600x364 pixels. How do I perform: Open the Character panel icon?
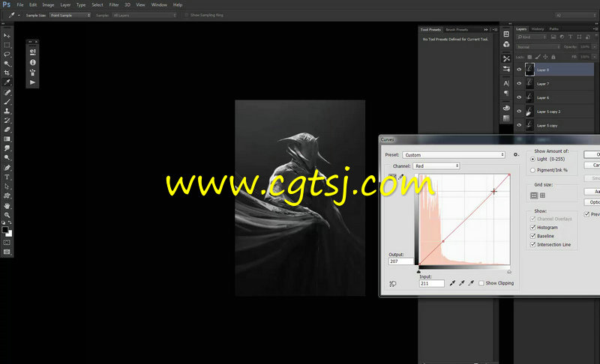coord(506,83)
